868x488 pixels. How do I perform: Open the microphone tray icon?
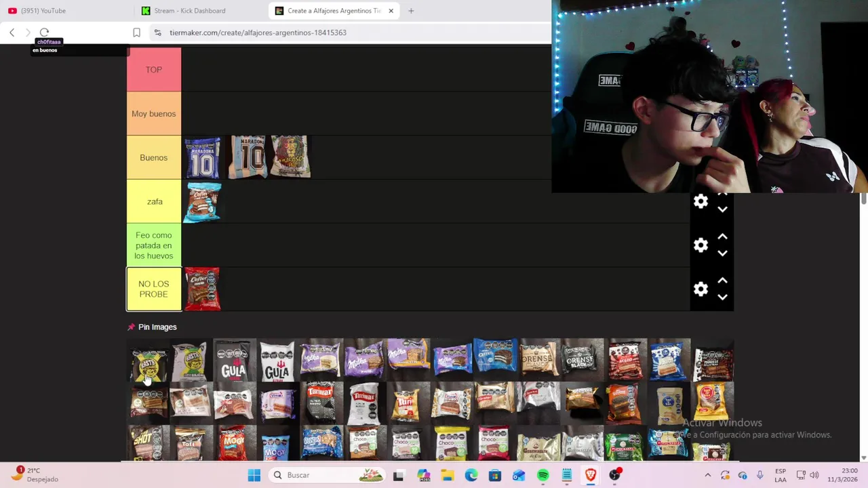760,475
